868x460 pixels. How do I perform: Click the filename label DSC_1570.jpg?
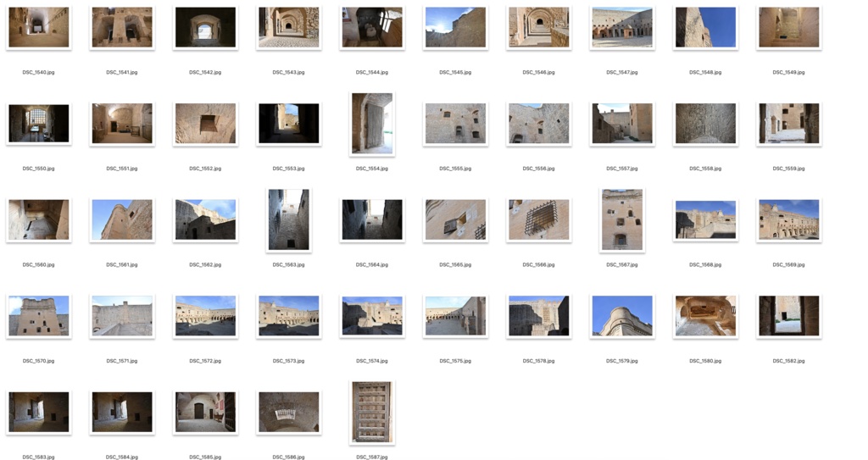[x=39, y=361]
